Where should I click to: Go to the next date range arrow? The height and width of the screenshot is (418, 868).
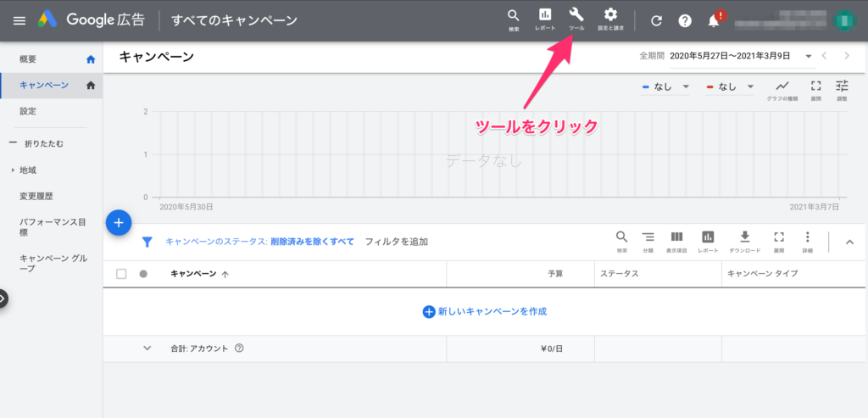[847, 56]
